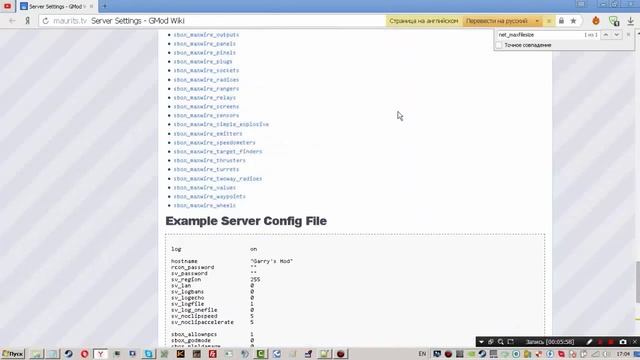The width and height of the screenshot is (640, 360).
Task: Click the red Flash taskbar icon
Action: tap(213, 354)
